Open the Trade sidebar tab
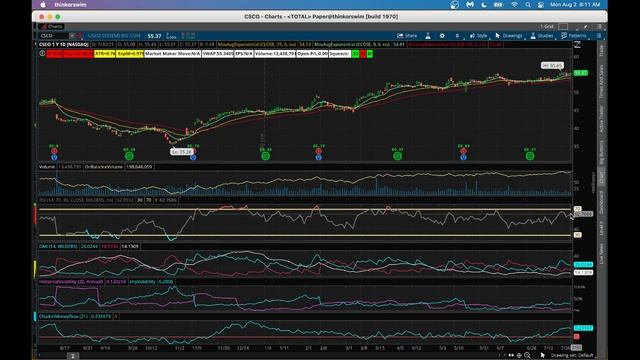 click(x=601, y=51)
